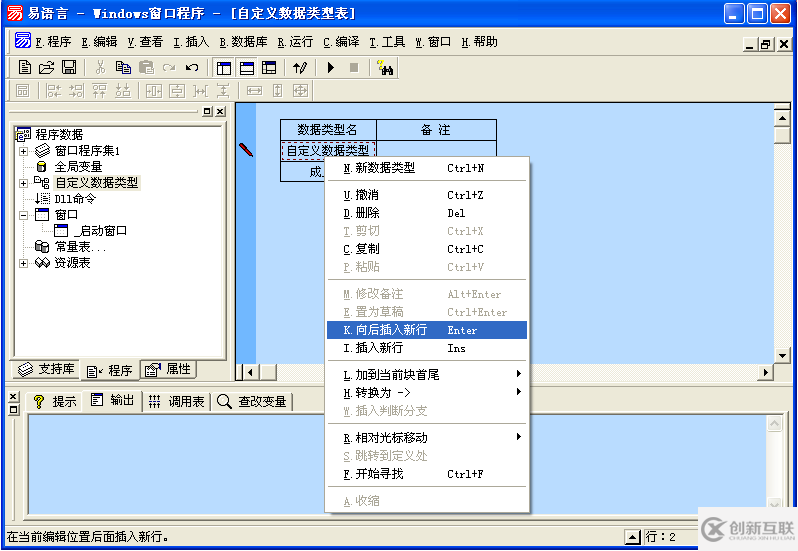The image size is (798, 551).
Task: Click the precompile check icon
Action: point(300,67)
